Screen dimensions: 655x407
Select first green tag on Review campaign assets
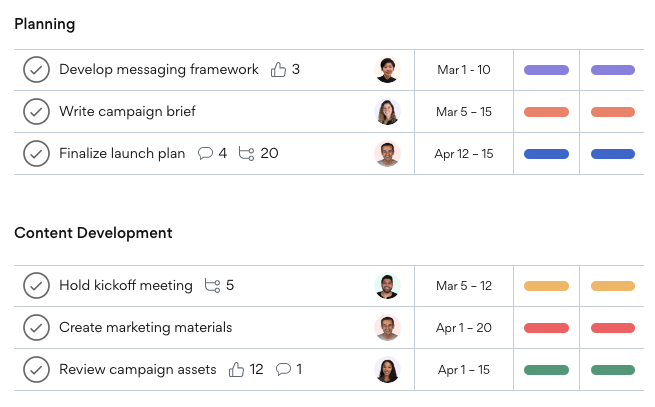pos(546,370)
